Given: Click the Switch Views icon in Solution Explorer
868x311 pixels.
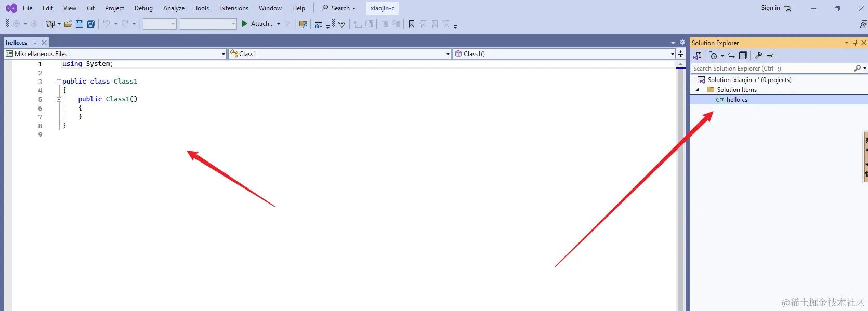Looking at the screenshot, I should point(698,56).
